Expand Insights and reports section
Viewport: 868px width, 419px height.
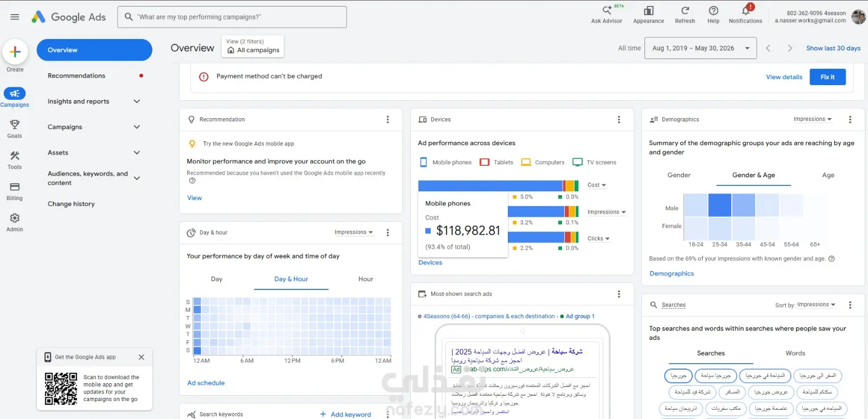pos(137,101)
